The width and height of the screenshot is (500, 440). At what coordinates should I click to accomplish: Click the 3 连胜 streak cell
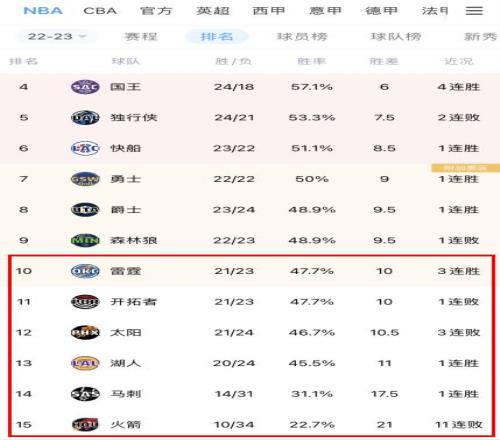coord(459,271)
